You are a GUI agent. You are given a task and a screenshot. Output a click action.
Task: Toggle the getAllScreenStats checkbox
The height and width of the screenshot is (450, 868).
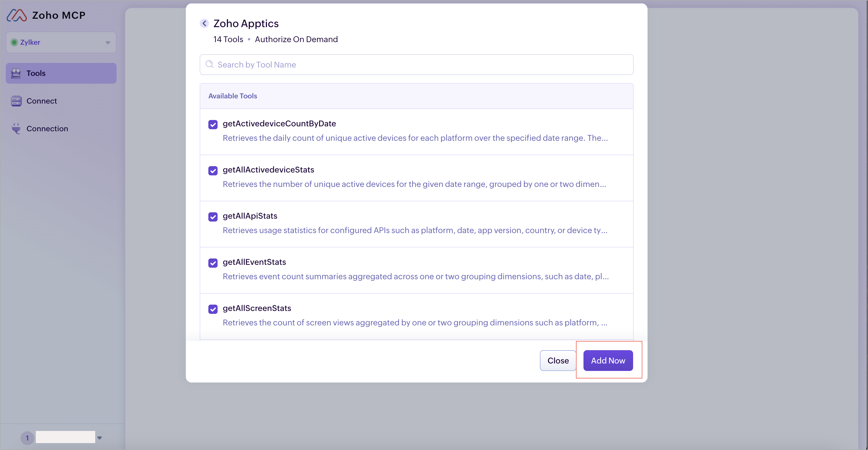click(x=213, y=309)
